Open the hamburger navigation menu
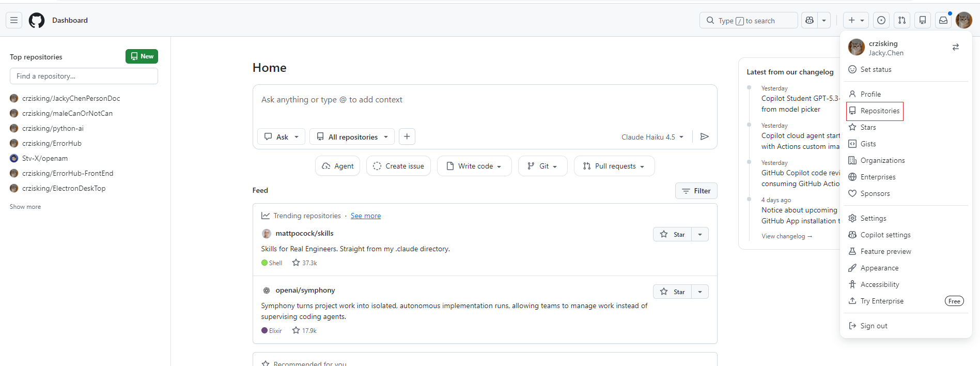Image resolution: width=980 pixels, height=366 pixels. [x=14, y=20]
